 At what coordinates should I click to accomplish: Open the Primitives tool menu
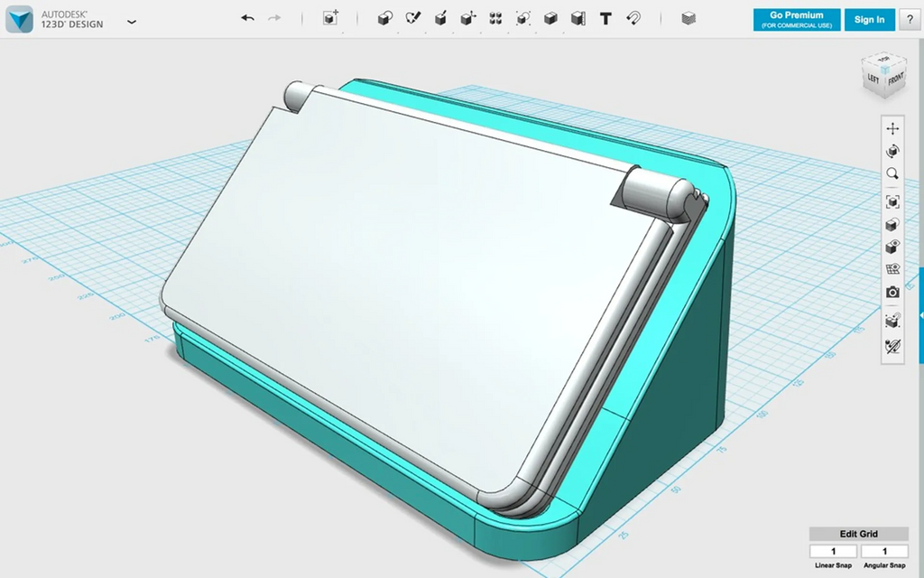point(384,18)
